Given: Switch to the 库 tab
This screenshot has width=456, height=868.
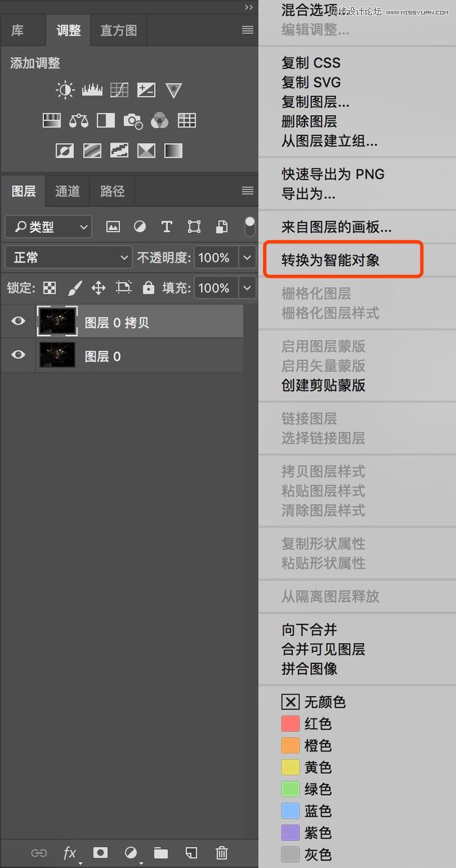Looking at the screenshot, I should 17,31.
